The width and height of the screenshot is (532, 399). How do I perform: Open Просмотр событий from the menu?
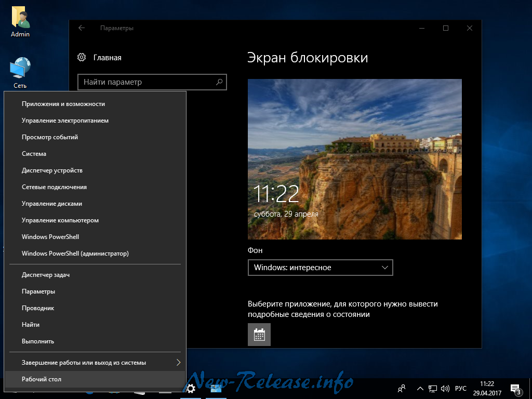coord(95,137)
